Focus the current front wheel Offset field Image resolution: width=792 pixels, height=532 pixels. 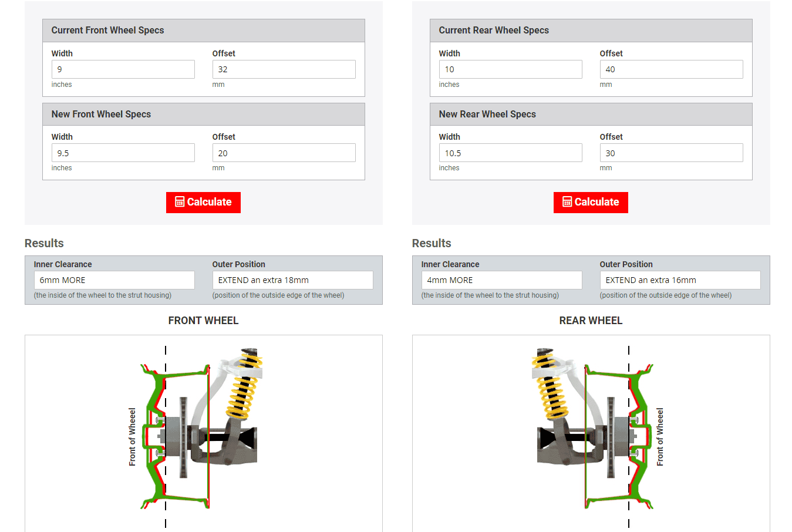284,69
